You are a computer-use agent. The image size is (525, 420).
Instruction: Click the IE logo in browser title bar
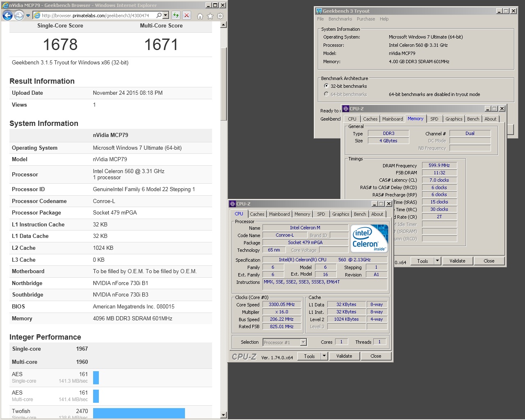pos(5,5)
